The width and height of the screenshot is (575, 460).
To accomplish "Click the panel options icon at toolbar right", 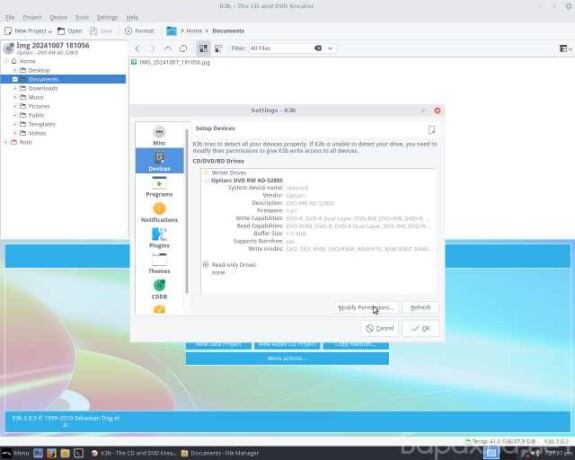I will pos(565,48).
